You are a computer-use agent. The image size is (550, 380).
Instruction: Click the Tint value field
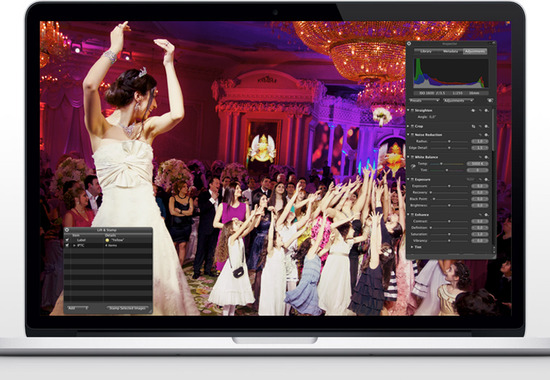pos(479,170)
